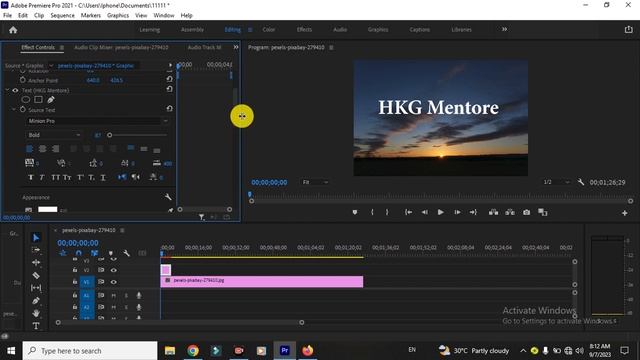Click the font size slider handle

coord(109,135)
